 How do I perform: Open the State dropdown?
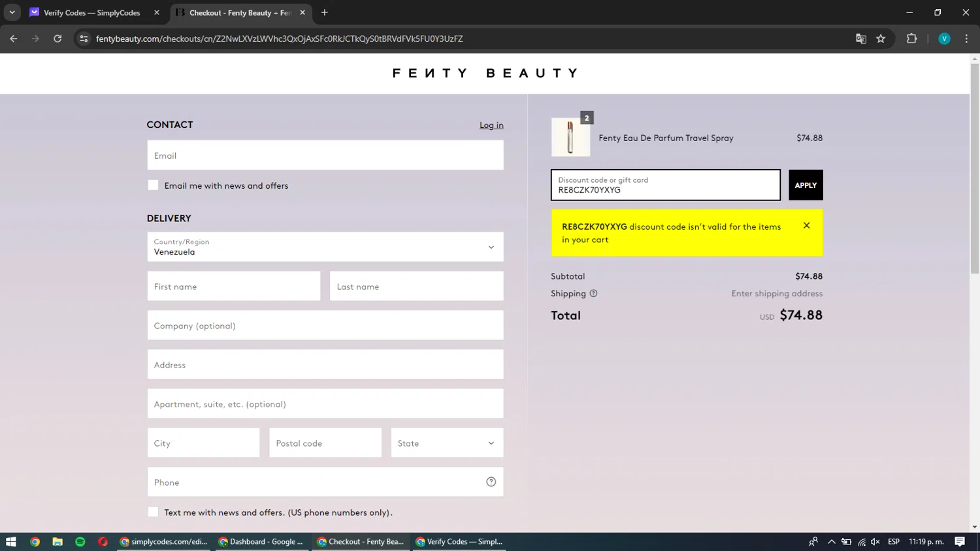click(x=448, y=443)
